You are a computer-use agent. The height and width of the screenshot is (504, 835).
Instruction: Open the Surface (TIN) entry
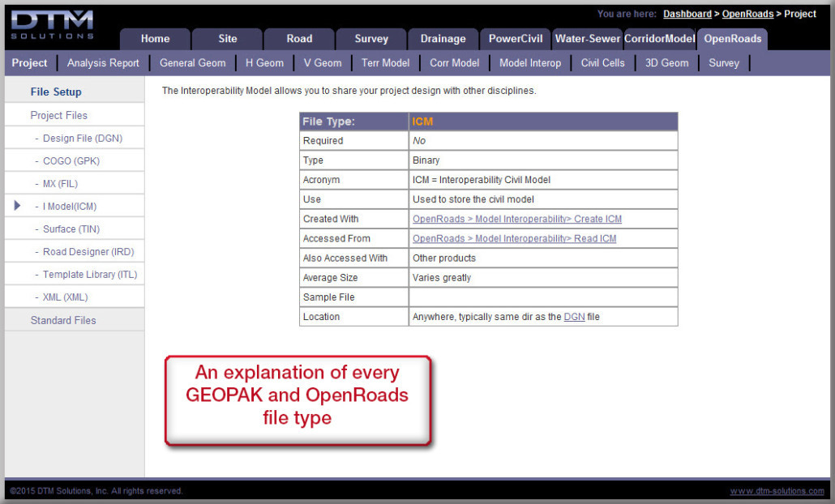coord(71,229)
